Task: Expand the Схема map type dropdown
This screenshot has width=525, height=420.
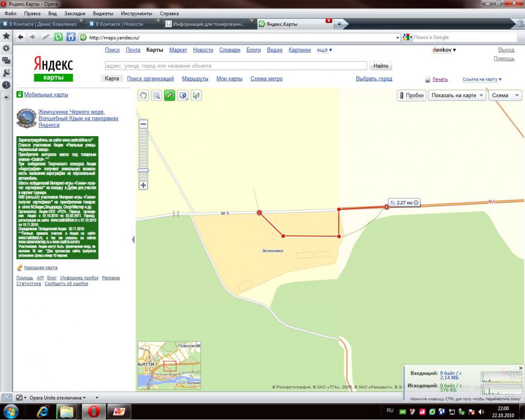Action: point(504,96)
